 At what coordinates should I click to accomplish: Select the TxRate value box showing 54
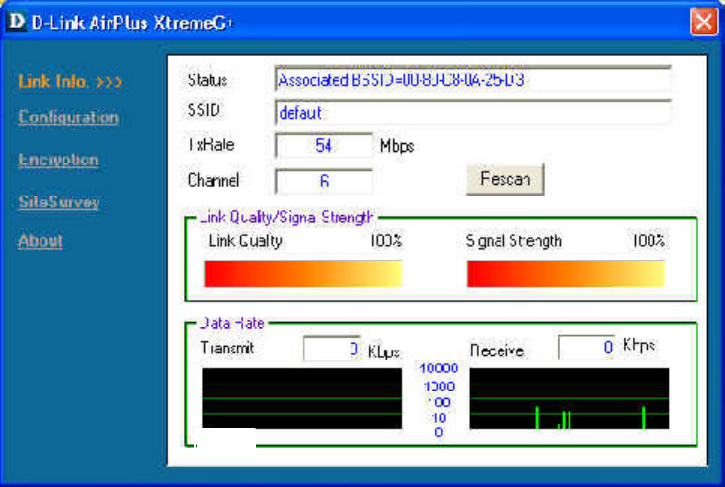(x=324, y=146)
